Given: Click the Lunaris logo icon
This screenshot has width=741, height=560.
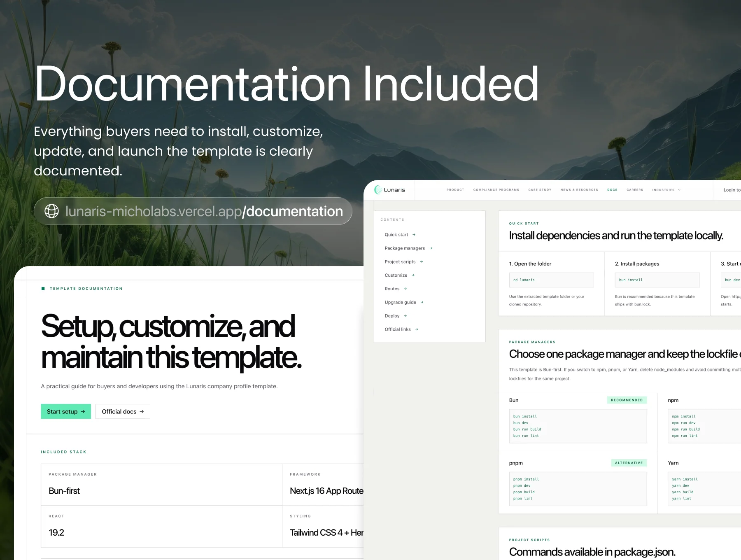Looking at the screenshot, I should pyautogui.click(x=378, y=190).
